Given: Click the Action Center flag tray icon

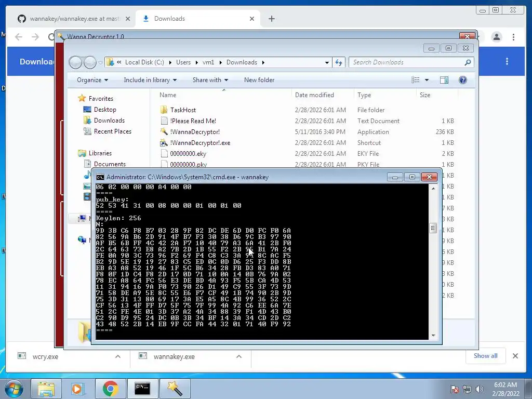Looking at the screenshot, I should coord(454,389).
